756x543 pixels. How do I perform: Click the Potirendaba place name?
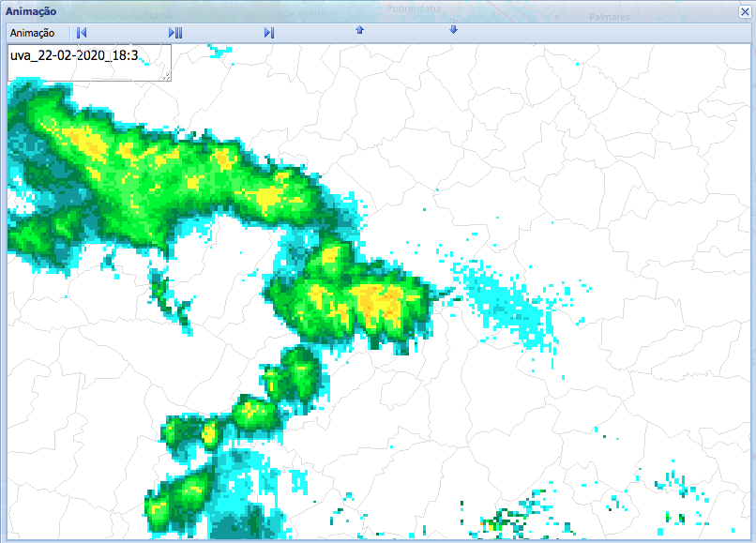coord(414,8)
